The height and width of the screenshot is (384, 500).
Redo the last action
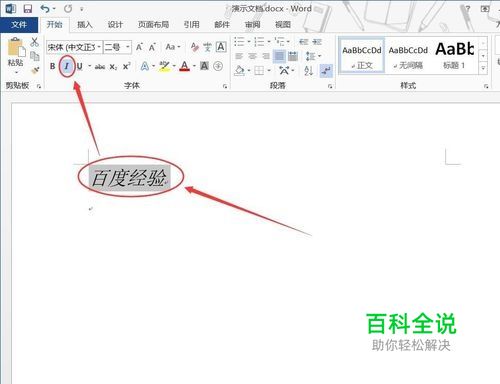[x=68, y=8]
